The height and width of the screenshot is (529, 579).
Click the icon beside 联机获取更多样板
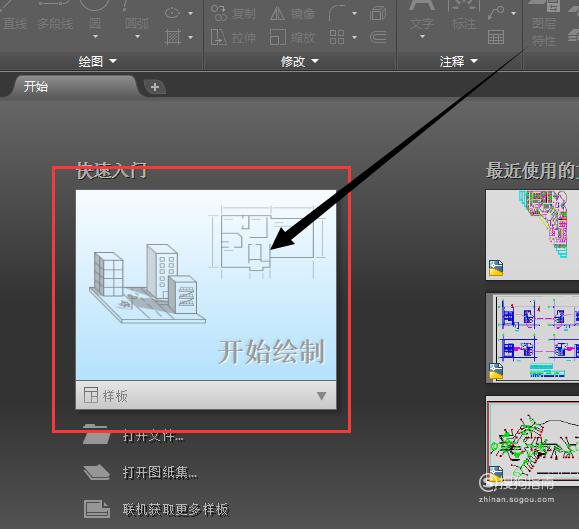pyautogui.click(x=96, y=509)
